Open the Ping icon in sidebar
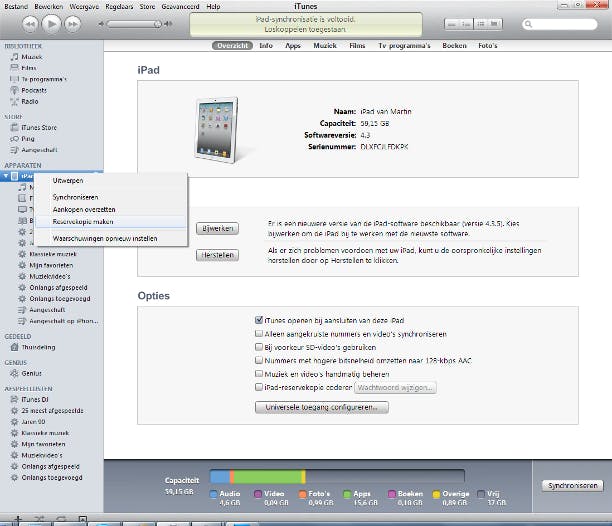The width and height of the screenshot is (612, 526). pos(14,139)
